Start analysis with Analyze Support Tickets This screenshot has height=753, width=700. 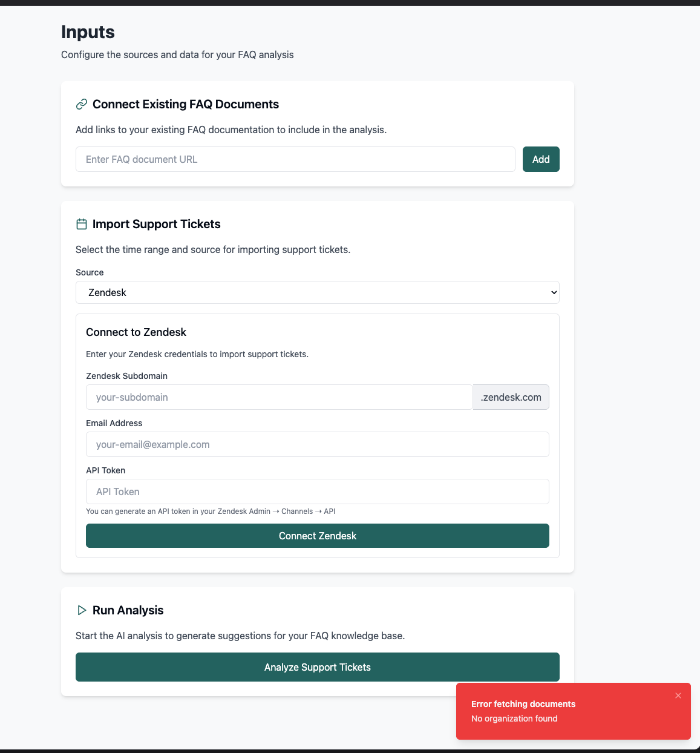pyautogui.click(x=318, y=667)
